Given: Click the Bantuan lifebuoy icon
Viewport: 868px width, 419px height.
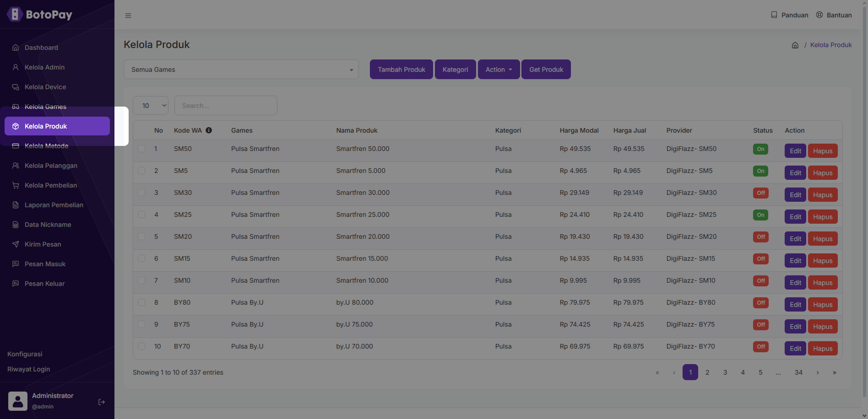Looking at the screenshot, I should [819, 15].
